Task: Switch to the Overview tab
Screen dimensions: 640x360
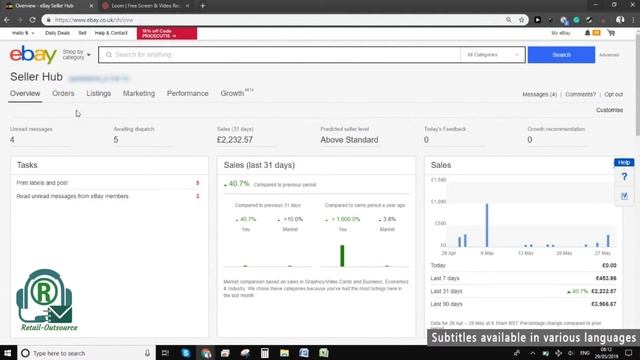Action: pos(25,93)
